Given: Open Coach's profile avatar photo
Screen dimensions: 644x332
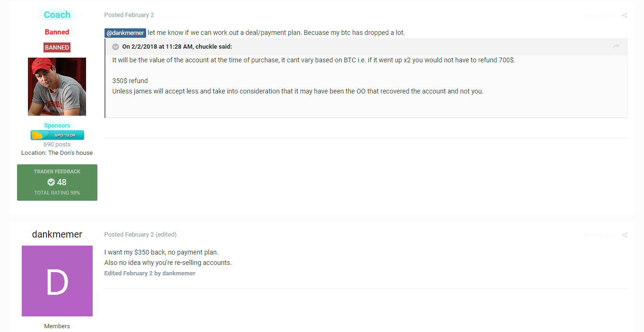Looking at the screenshot, I should coord(57,86).
